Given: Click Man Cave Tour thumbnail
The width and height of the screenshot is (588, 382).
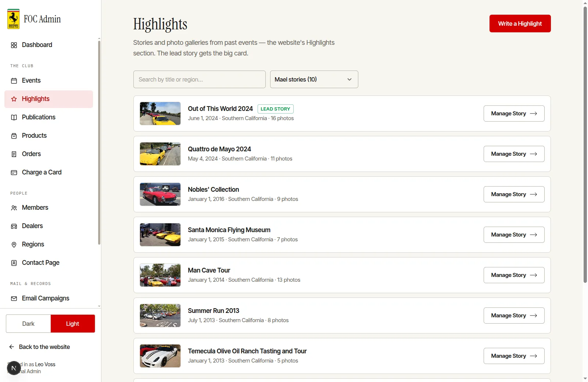Looking at the screenshot, I should tap(160, 275).
